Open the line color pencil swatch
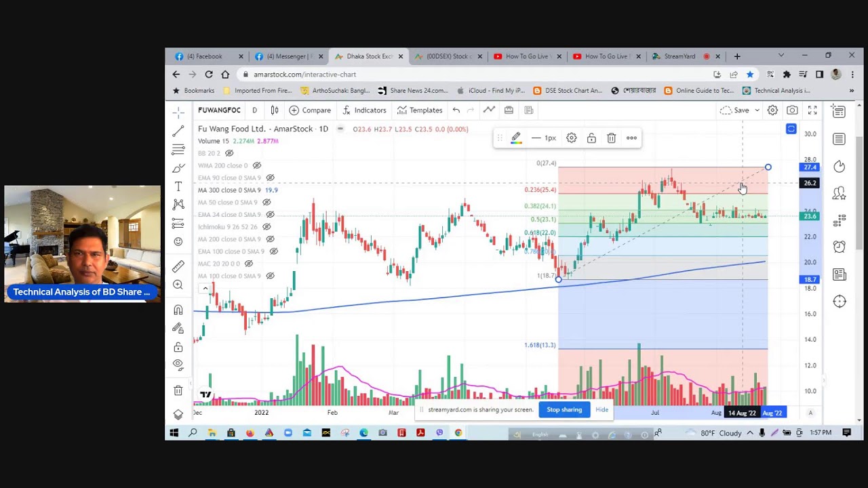The width and height of the screenshot is (868, 488). (x=516, y=138)
